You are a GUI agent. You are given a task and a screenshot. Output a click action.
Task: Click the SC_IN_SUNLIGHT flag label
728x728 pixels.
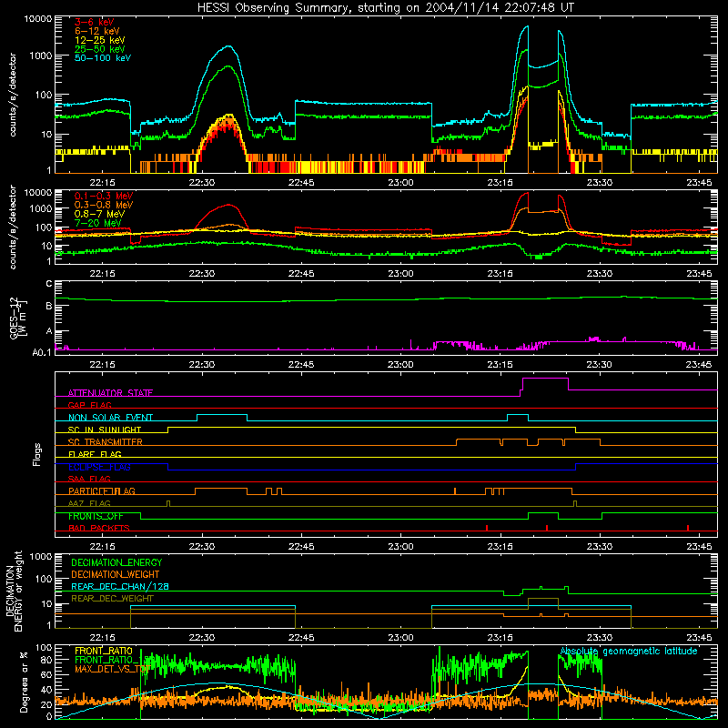[x=105, y=430]
